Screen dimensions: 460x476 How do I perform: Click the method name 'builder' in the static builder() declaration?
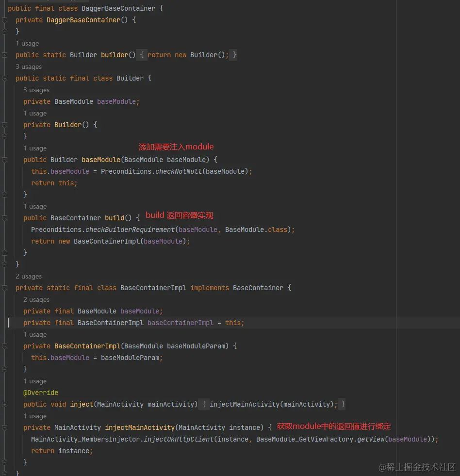pyautogui.click(x=115, y=55)
